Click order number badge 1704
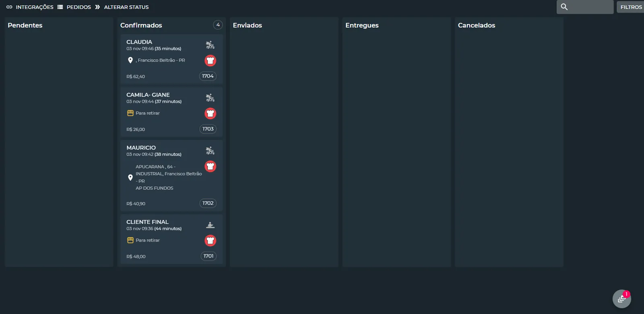Screen dimensions: 644x314 tap(208, 76)
